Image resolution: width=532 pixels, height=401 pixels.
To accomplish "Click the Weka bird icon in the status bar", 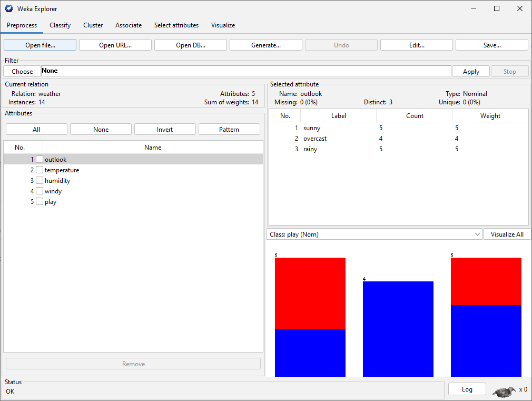I will [x=503, y=390].
